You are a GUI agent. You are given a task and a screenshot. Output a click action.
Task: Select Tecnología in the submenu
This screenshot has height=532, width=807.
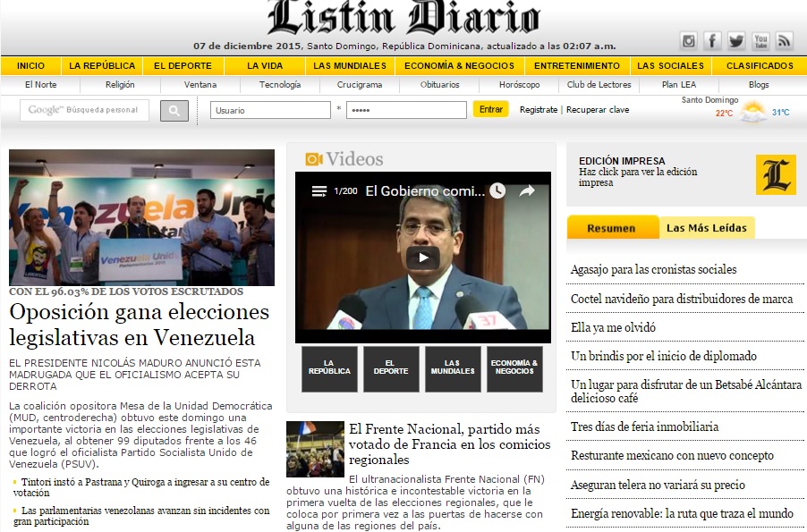point(280,84)
